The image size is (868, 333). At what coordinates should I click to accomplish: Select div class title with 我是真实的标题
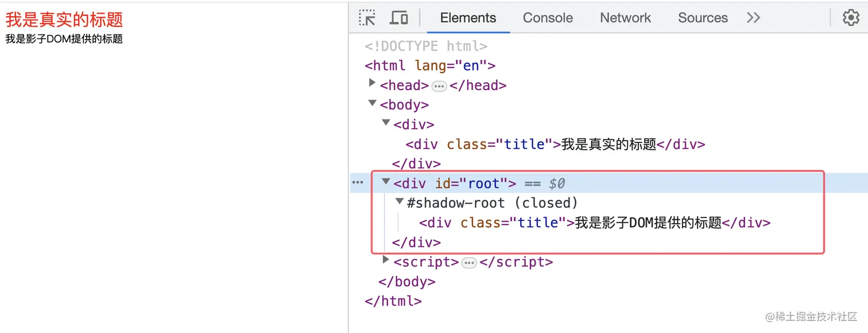555,144
